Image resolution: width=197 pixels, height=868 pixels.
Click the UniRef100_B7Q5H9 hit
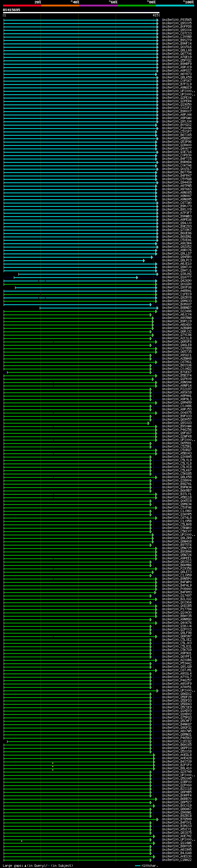point(177,819)
